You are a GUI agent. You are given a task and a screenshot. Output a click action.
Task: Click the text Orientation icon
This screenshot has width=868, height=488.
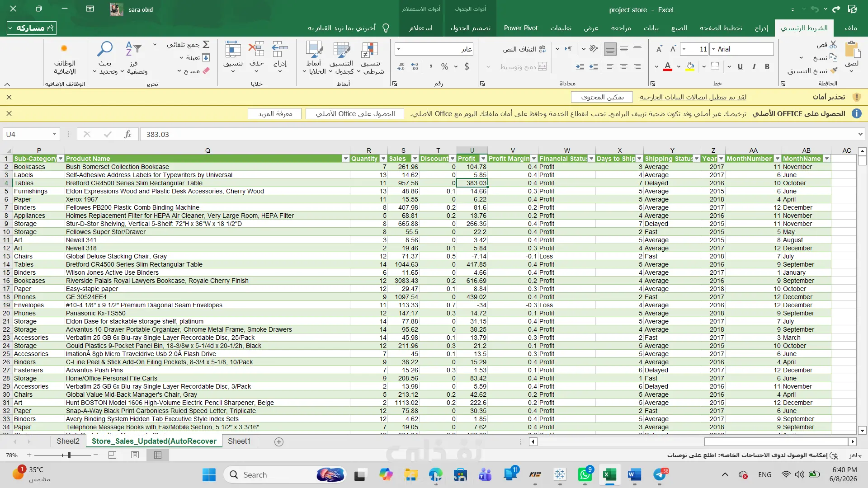594,49
